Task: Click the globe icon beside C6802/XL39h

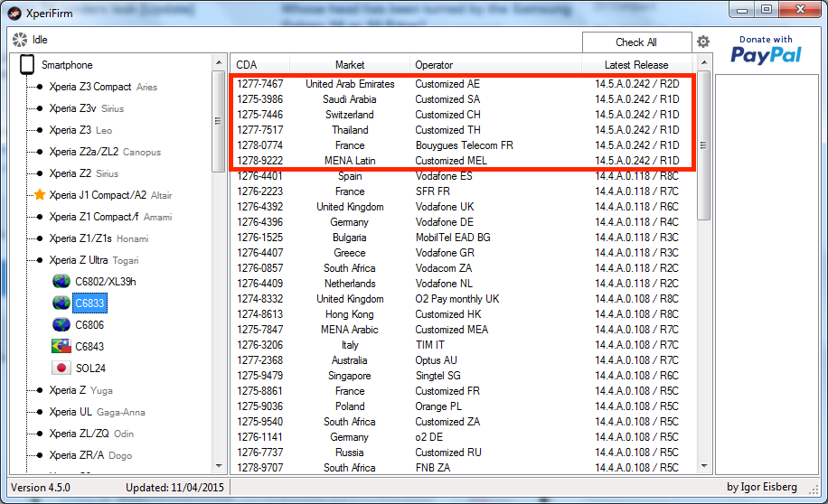Action: tap(61, 281)
